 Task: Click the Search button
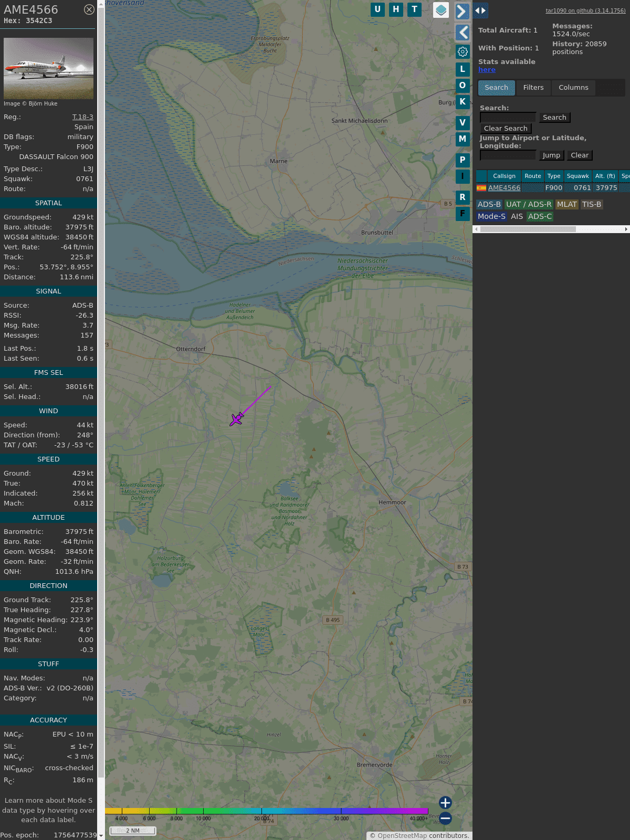[554, 118]
